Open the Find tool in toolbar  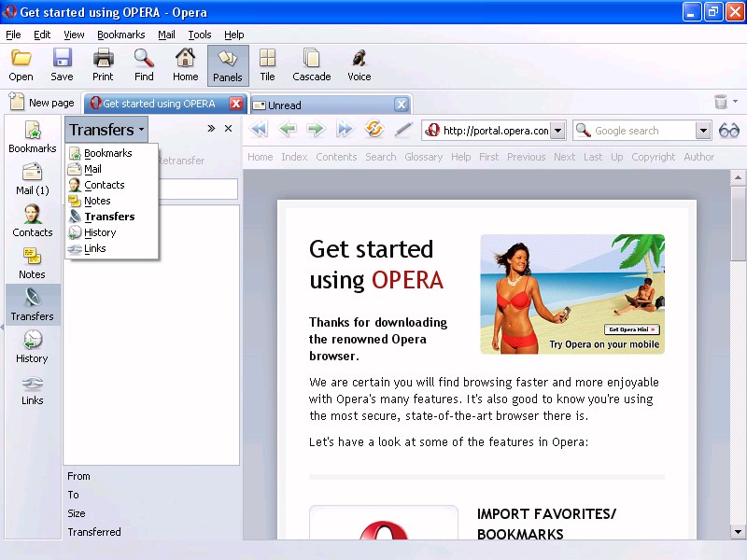click(x=144, y=65)
